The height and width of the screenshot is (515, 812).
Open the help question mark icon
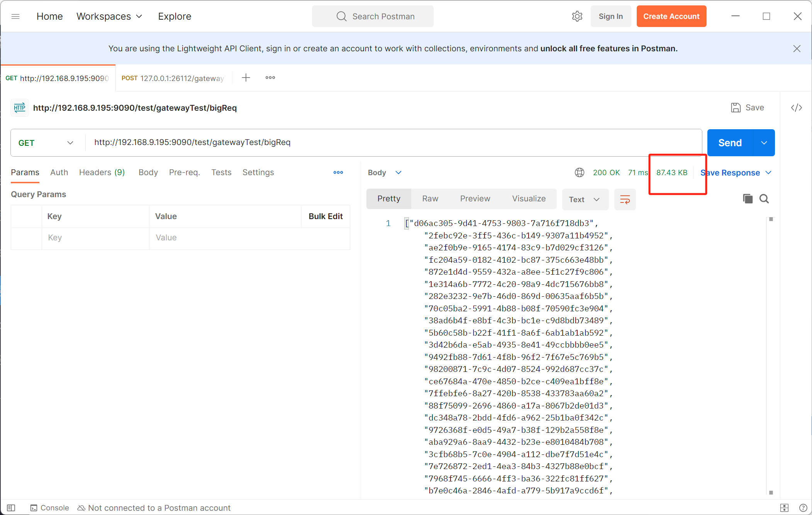click(803, 508)
